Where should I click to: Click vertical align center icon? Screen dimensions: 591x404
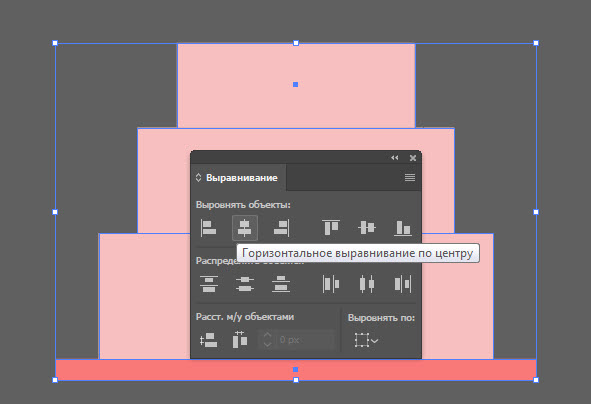[x=367, y=228]
